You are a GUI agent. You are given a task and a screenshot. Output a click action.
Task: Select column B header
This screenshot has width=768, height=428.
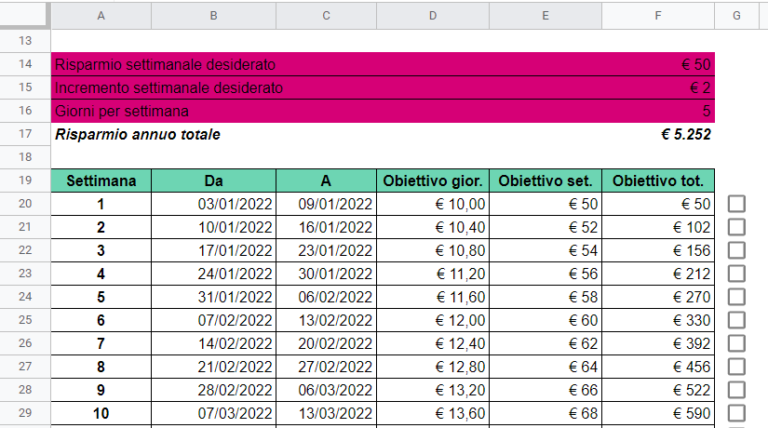[x=214, y=16]
